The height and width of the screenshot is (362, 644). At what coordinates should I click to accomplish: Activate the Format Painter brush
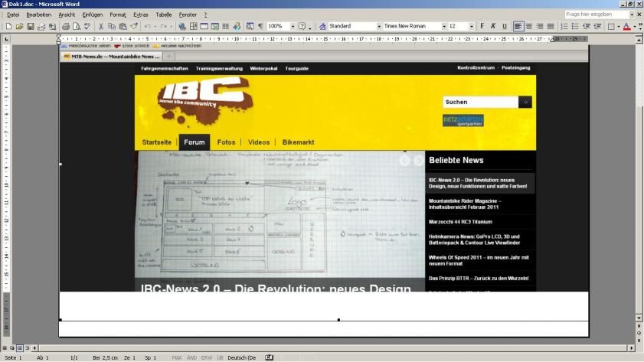tap(134, 26)
